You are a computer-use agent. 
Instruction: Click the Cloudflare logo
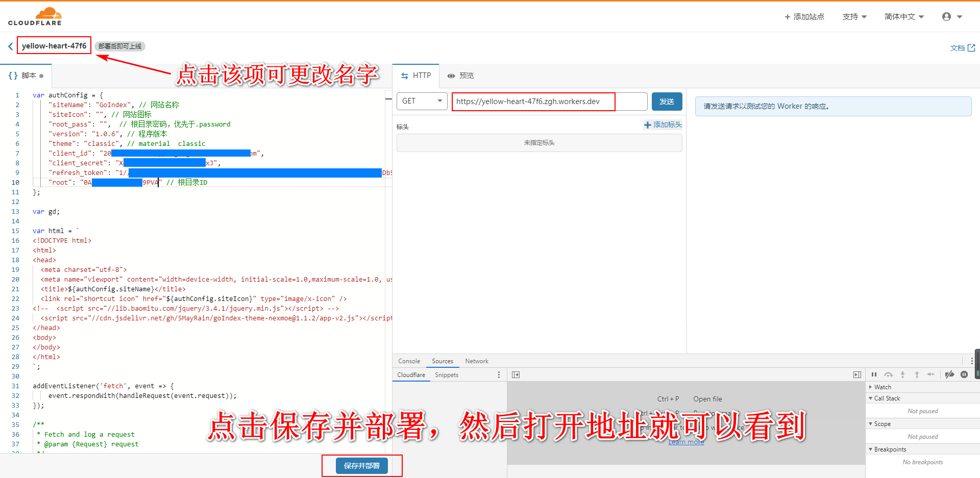tap(35, 16)
